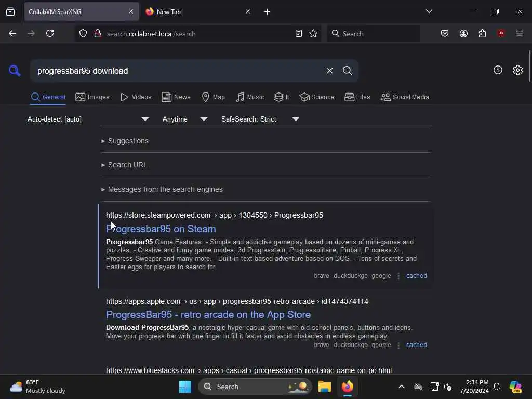Open the Windows Start menu
532x399 pixels.
(x=185, y=387)
